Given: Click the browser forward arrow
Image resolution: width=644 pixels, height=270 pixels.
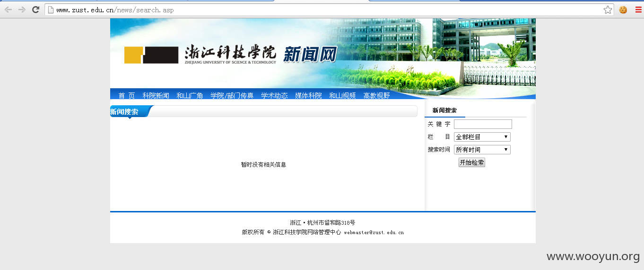Looking at the screenshot, I should click(x=22, y=9).
